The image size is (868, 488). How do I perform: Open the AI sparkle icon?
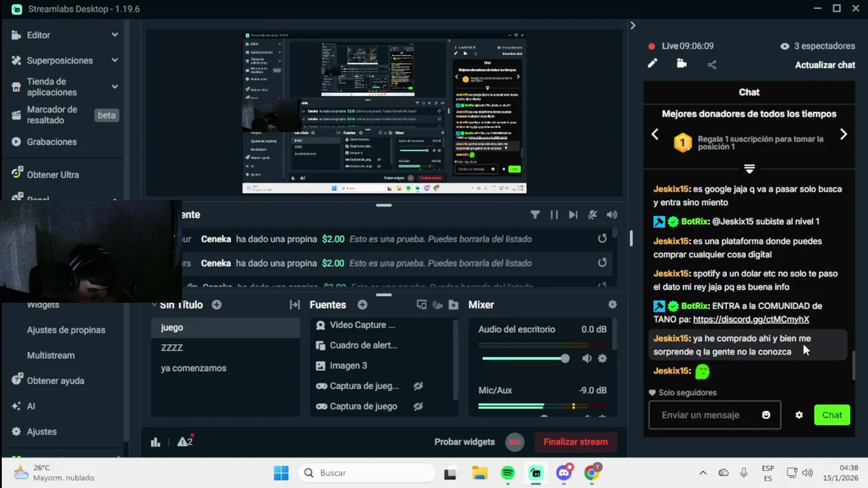point(17,406)
